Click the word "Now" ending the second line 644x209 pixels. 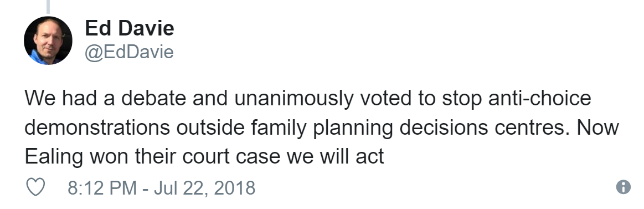click(597, 128)
